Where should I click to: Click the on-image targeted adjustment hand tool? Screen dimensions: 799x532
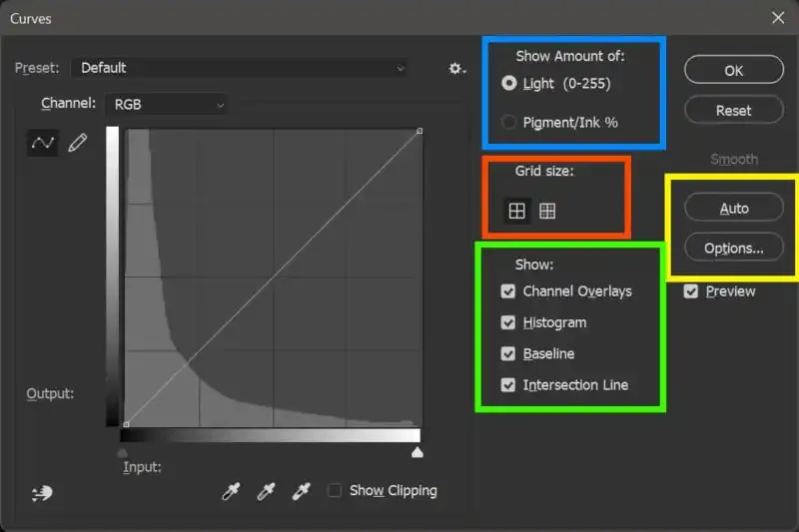click(x=42, y=491)
